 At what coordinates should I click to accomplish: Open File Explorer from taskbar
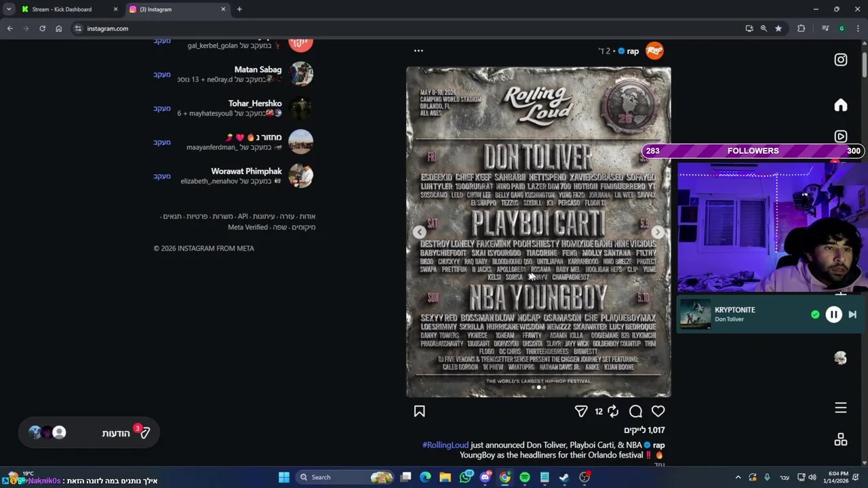click(x=445, y=477)
